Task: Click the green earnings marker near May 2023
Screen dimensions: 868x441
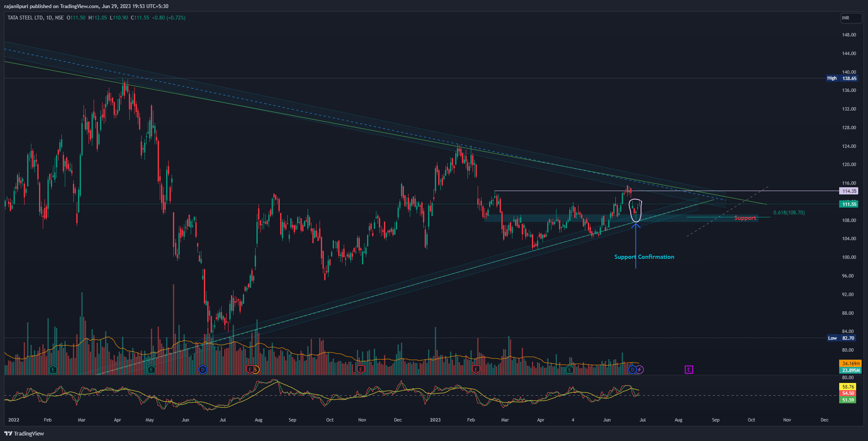Action: (570, 370)
